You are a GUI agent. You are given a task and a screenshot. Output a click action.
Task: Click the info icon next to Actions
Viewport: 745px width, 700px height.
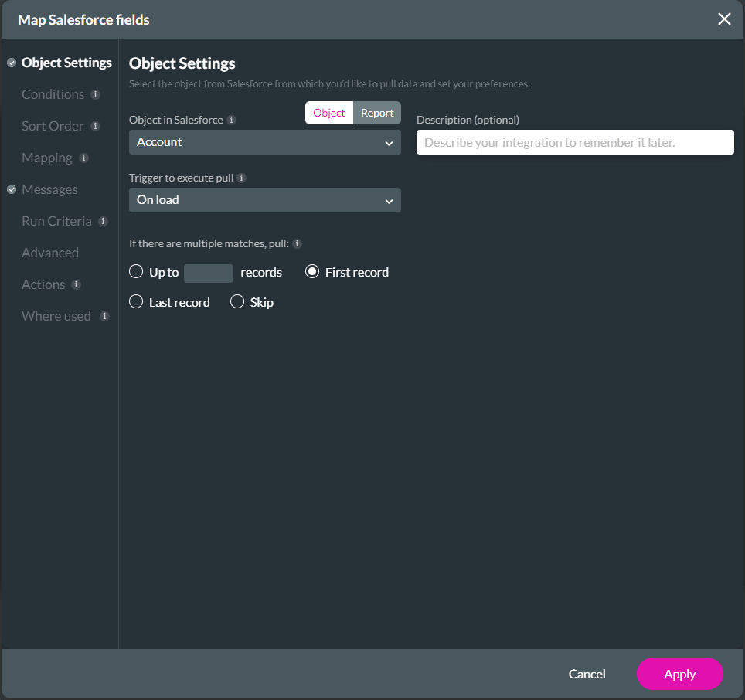[77, 284]
